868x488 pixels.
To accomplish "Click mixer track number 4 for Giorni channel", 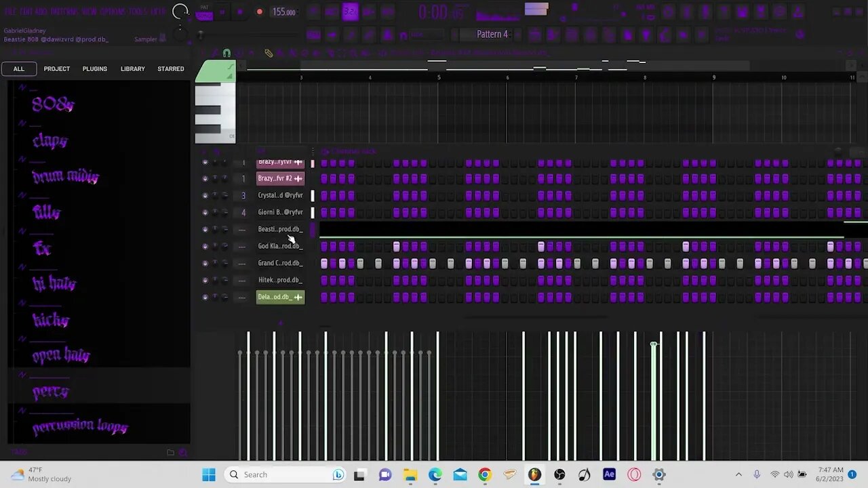I will pyautogui.click(x=243, y=212).
